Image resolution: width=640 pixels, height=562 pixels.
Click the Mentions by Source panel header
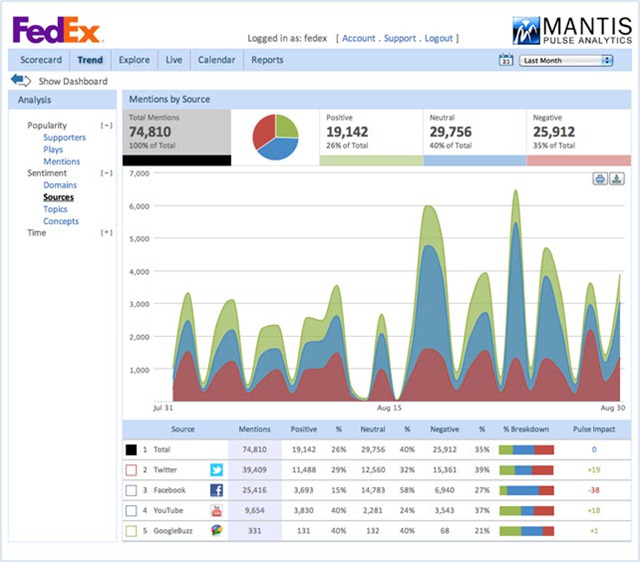[377, 99]
